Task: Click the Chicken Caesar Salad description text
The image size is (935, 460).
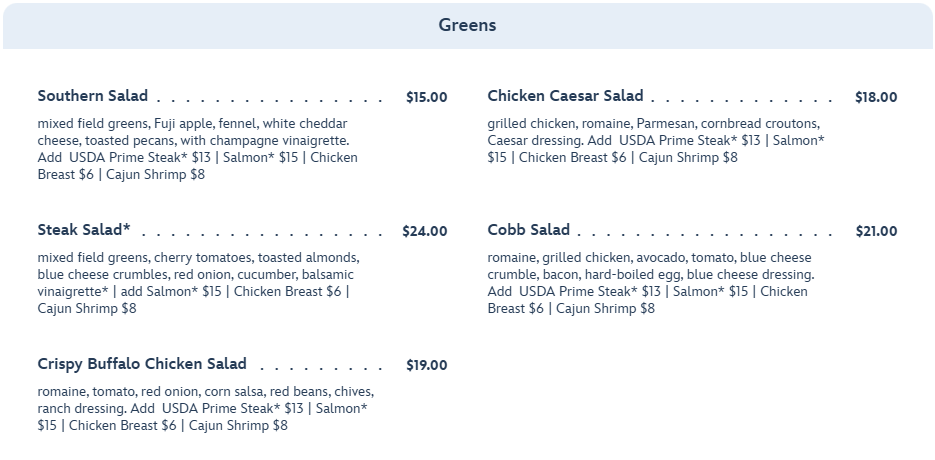Action: pos(655,141)
